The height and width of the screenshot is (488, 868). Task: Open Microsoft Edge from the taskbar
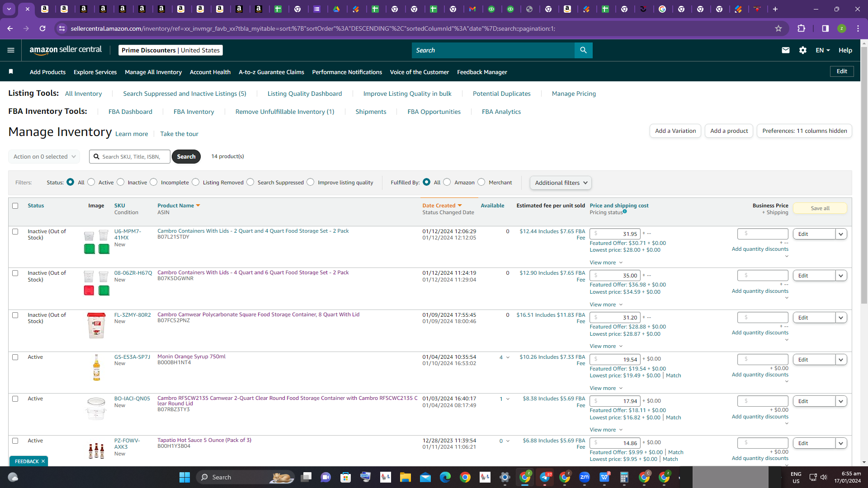coord(445,477)
